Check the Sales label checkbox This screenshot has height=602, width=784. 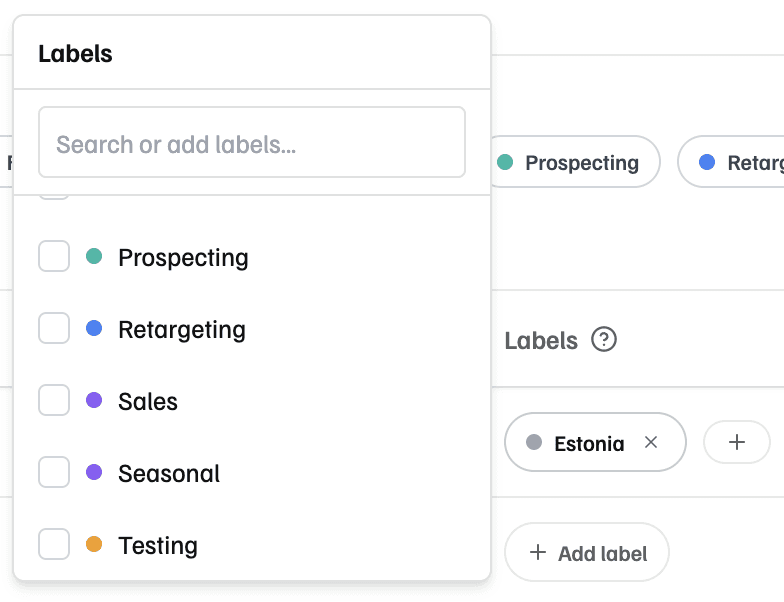pos(54,401)
